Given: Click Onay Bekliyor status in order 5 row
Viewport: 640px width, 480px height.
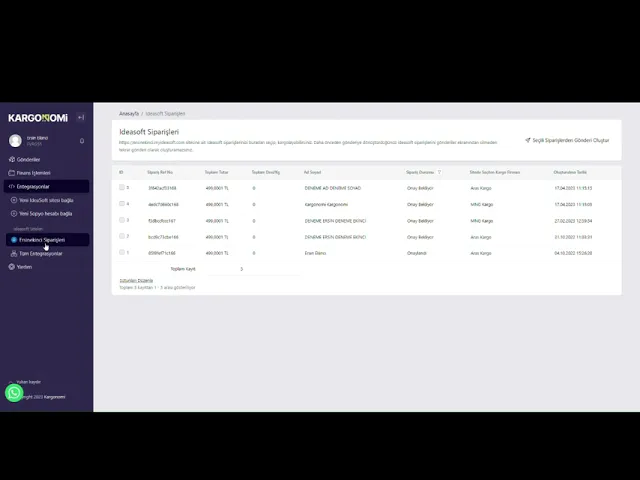Looking at the screenshot, I should tap(420, 188).
